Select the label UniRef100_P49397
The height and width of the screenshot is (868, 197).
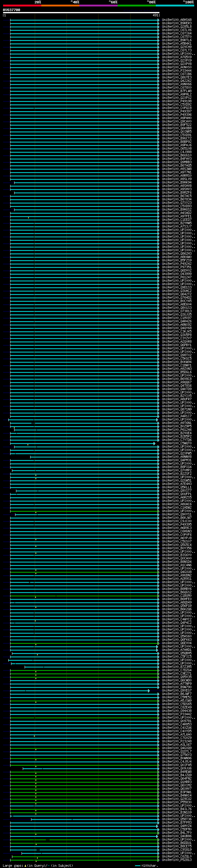(177, 111)
